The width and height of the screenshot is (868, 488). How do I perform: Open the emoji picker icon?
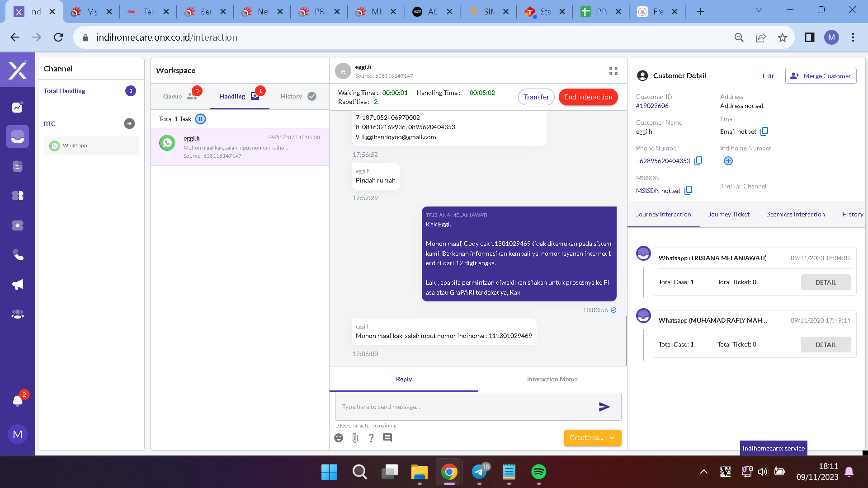pos(339,438)
